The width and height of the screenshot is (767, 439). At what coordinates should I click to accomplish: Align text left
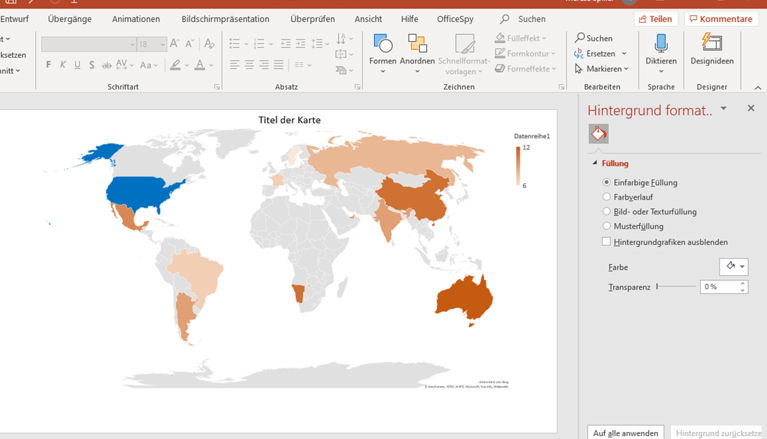(235, 65)
